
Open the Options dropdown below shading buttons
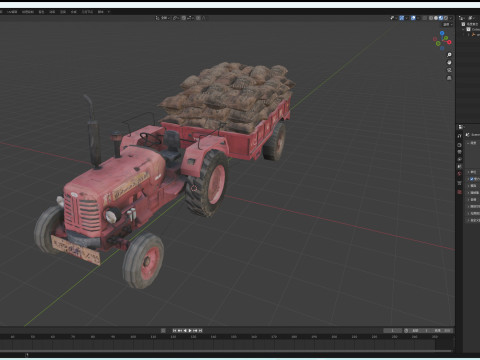[x=447, y=25]
